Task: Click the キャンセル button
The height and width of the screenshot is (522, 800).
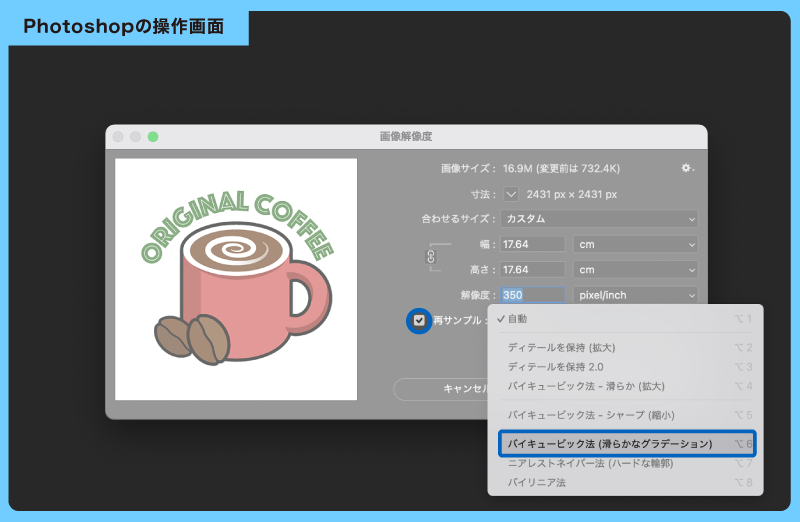Action: click(441, 389)
